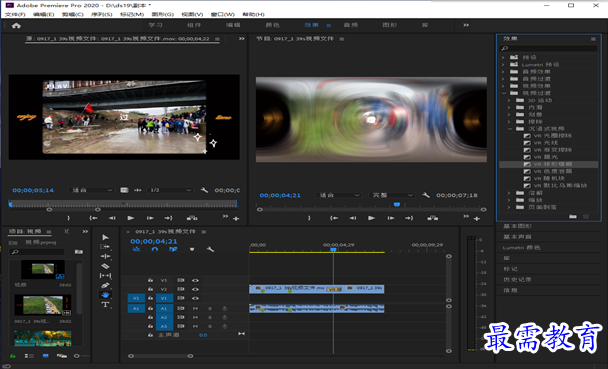This screenshot has width=608, height=369.
Task: Toggle V3 track visibility eye
Action: tap(195, 280)
